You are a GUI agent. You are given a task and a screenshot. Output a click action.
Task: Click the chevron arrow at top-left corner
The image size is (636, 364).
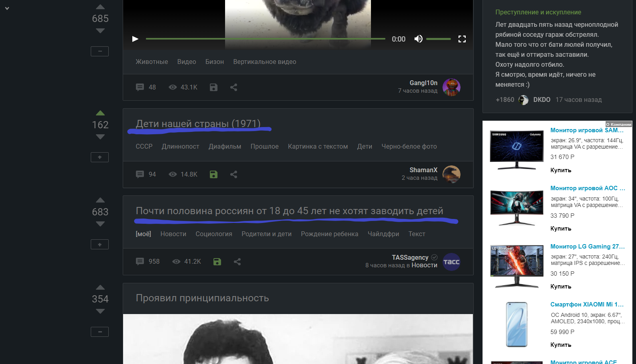[x=7, y=8]
